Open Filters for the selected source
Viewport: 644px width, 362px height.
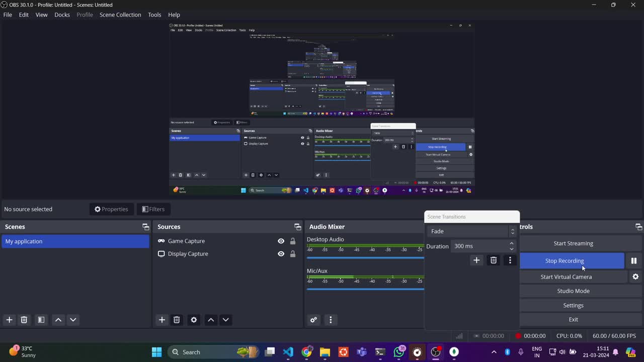153,209
